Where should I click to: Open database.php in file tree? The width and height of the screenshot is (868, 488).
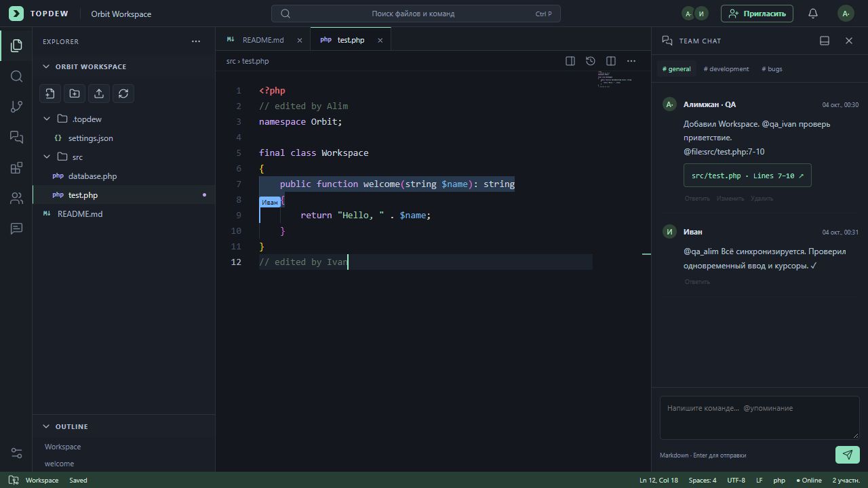[x=123, y=176]
